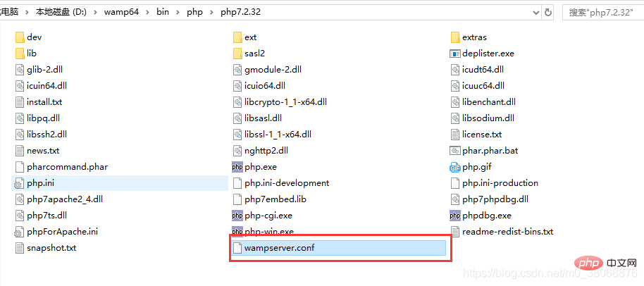Refresh the current folder view
This screenshot has height=286, width=644.
click(548, 12)
